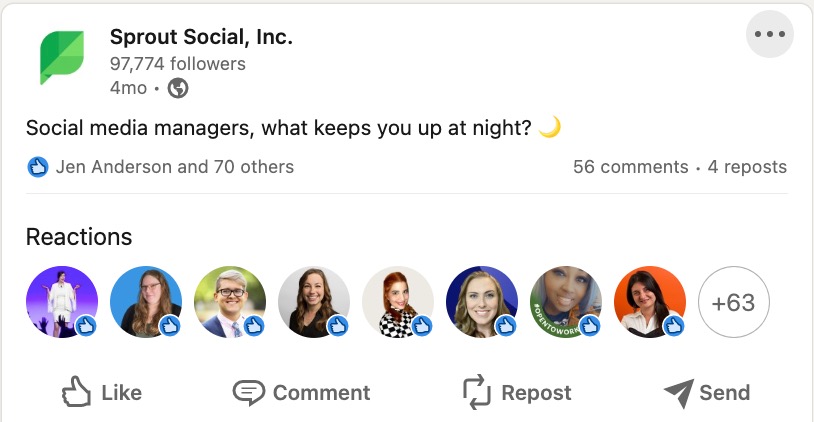814x422 pixels.
Task: Click the Comment speech bubble button
Action: click(x=301, y=392)
